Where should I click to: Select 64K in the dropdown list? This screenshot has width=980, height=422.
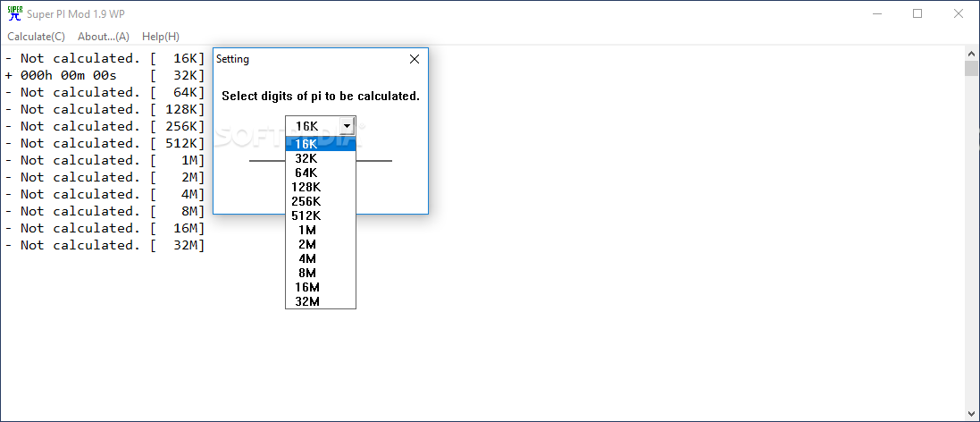(x=321, y=173)
